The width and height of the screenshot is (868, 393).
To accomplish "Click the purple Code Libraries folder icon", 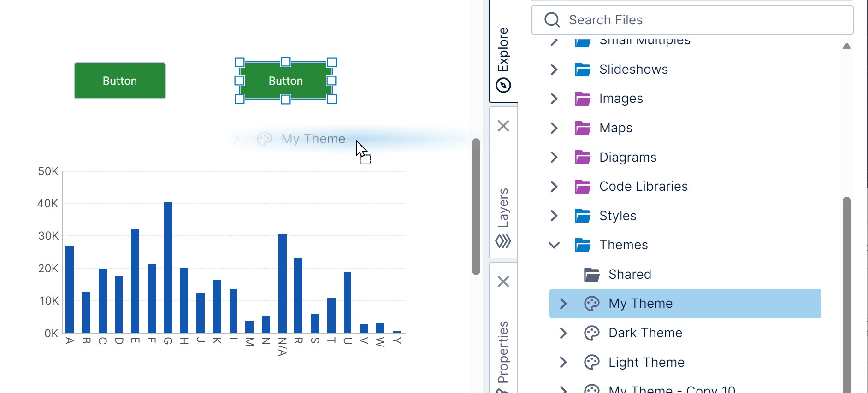I will [583, 187].
